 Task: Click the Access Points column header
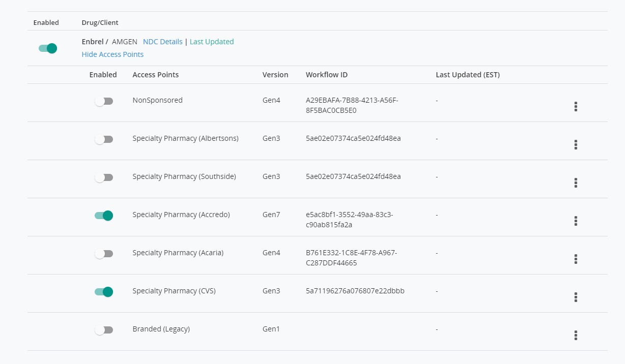click(155, 75)
